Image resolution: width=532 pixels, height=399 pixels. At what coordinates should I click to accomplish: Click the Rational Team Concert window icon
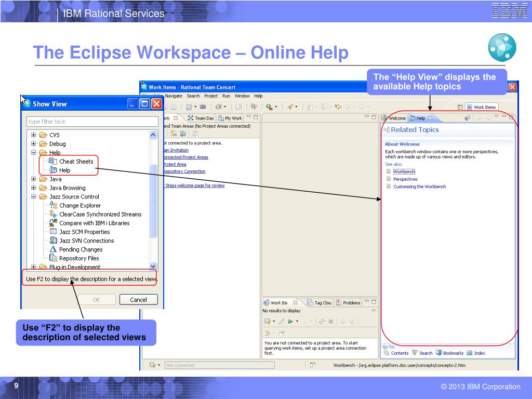144,86
